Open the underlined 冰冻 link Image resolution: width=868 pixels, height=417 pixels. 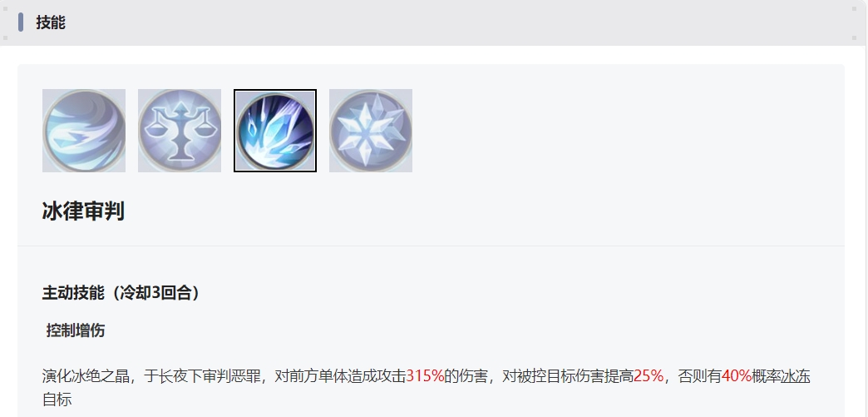(x=796, y=376)
